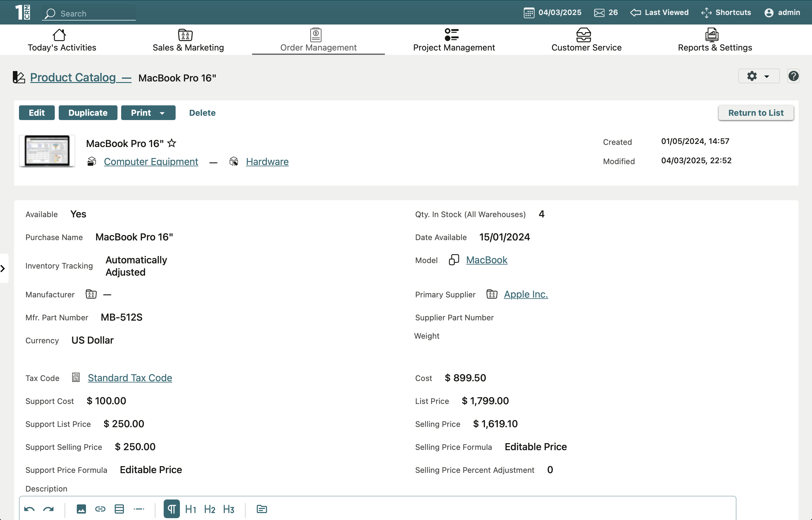
Task: Click the 1CRM logo
Action: [23, 12]
